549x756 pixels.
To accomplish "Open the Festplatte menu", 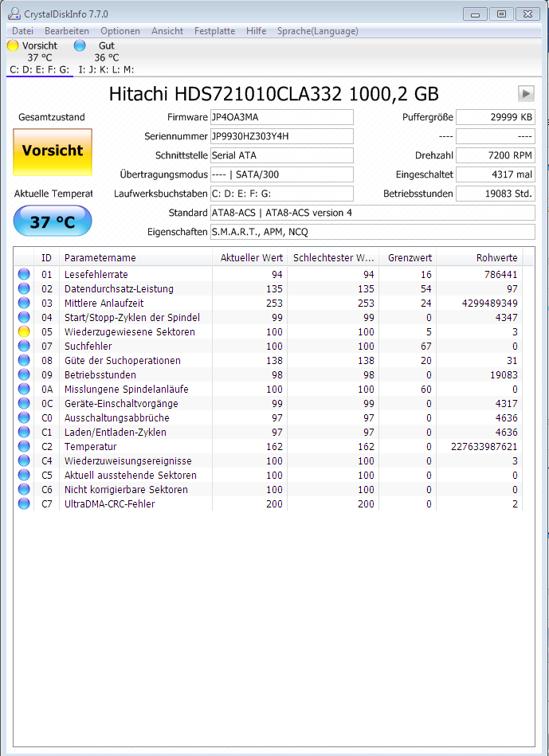I will [x=214, y=31].
